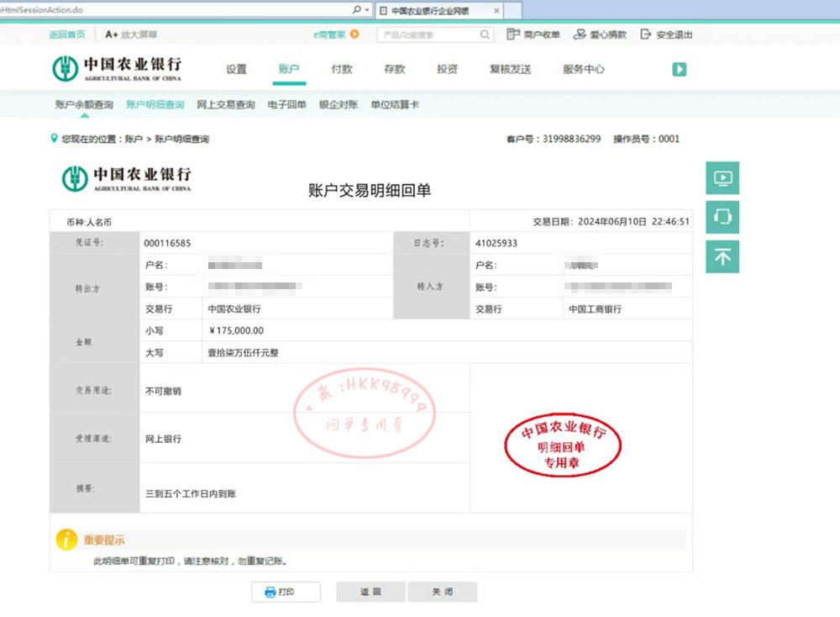This screenshot has height=617, width=840.
Task: Click the 返回 button
Action: point(370,592)
